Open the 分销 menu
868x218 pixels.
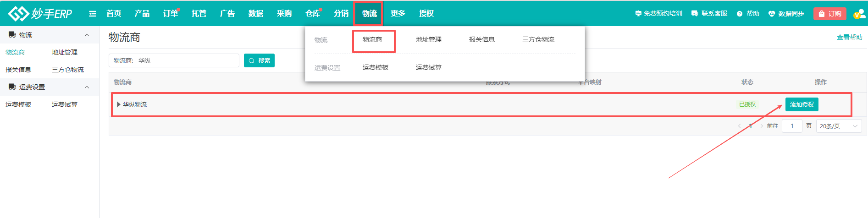[x=341, y=14]
